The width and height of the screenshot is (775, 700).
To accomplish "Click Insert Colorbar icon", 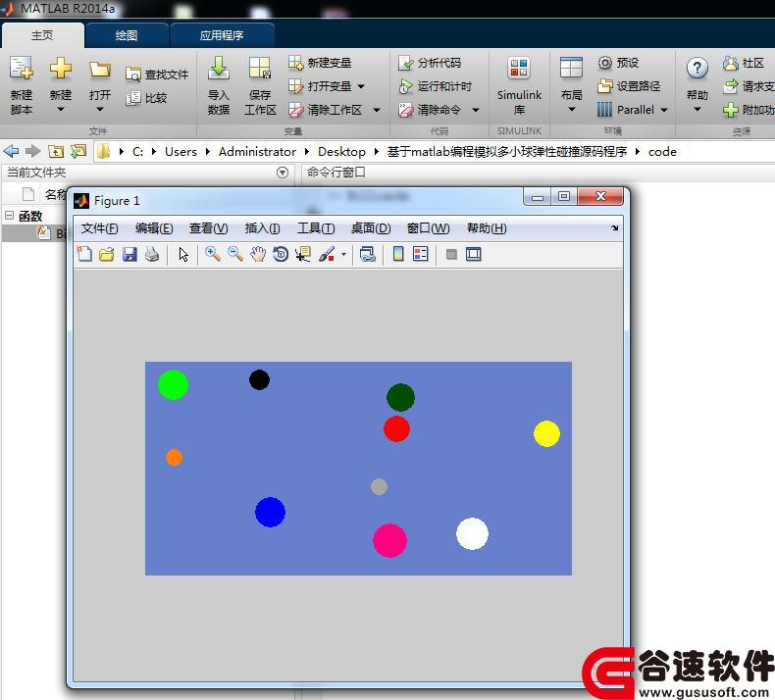I will tap(398, 254).
